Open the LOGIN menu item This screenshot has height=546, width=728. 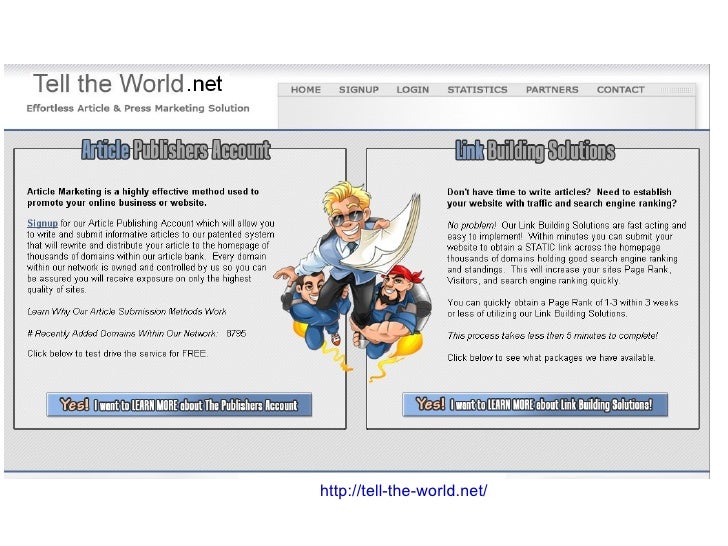point(412,90)
